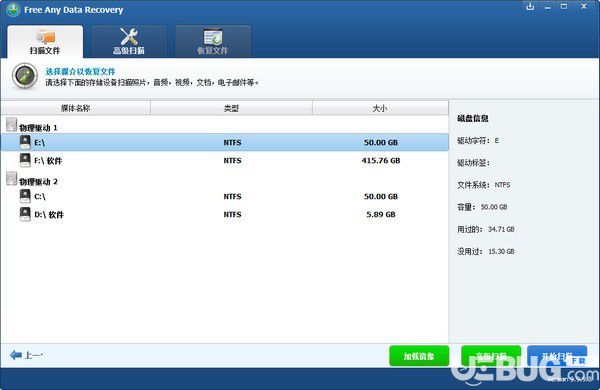
Task: Select the 物理驱动 2 tree row
Action: point(225,179)
